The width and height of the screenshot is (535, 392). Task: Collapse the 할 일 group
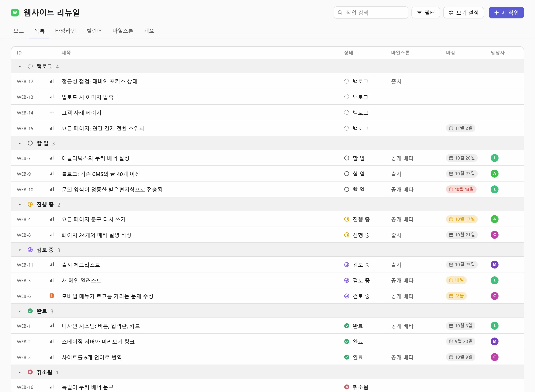pos(20,143)
